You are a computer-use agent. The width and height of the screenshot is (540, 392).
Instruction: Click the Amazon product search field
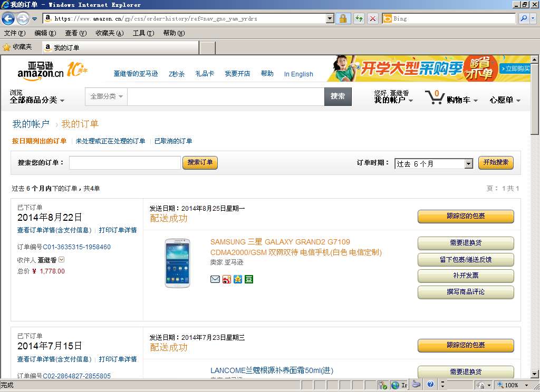pos(226,96)
